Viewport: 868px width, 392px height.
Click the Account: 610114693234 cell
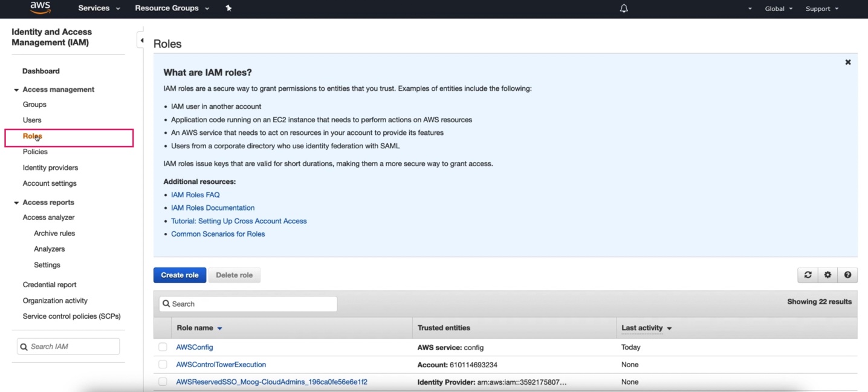coord(458,365)
